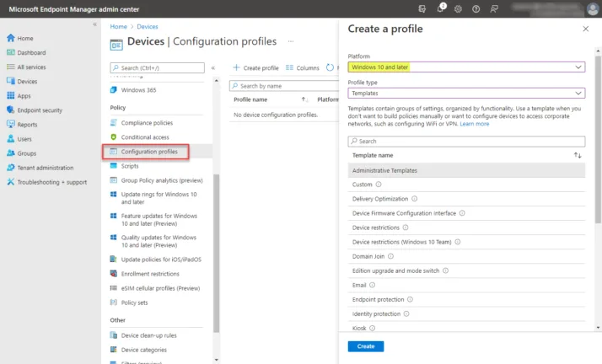Image resolution: width=602 pixels, height=364 pixels.
Task: Click the Refresh icon in toolbar
Action: [330, 67]
